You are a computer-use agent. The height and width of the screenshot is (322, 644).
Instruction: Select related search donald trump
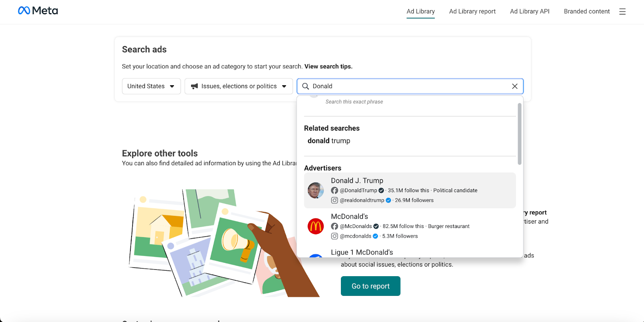(329, 141)
